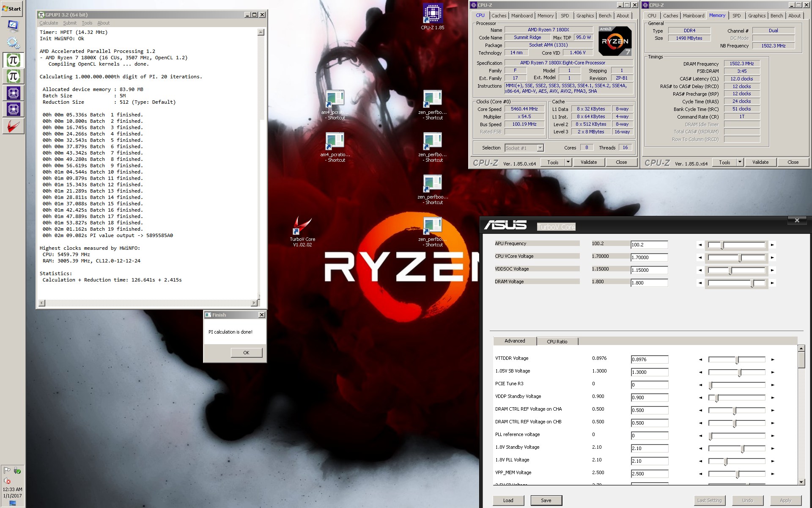The width and height of the screenshot is (812, 508).
Task: Click Load button in TurboV Core
Action: [x=508, y=500]
